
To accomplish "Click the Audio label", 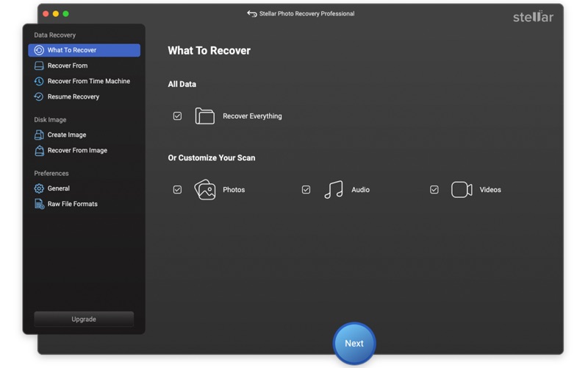I will click(360, 190).
